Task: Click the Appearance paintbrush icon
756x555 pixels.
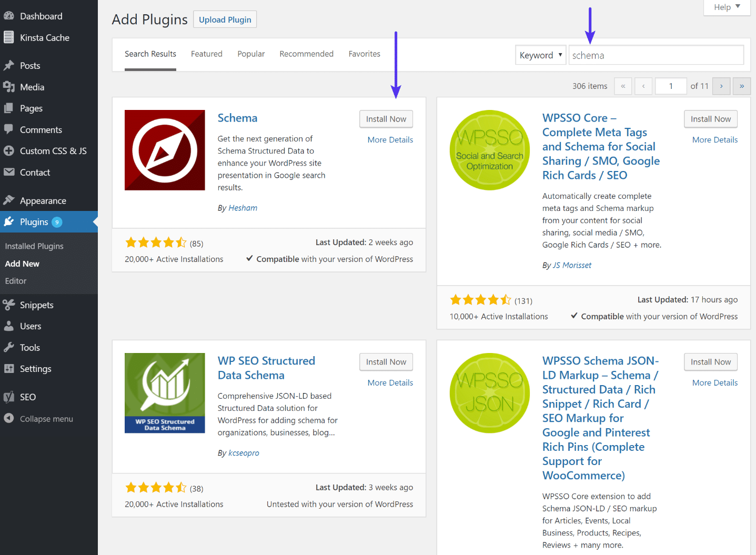Action: click(9, 200)
